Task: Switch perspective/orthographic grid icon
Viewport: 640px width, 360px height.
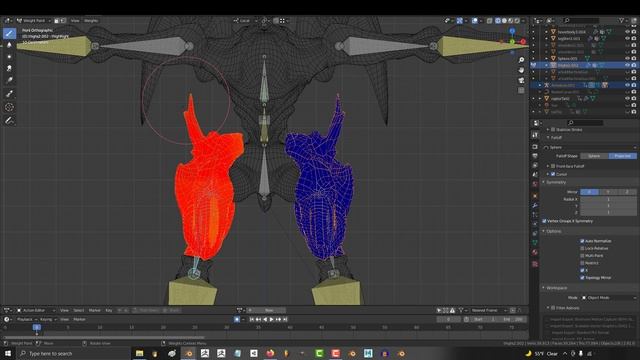Action: (x=521, y=90)
